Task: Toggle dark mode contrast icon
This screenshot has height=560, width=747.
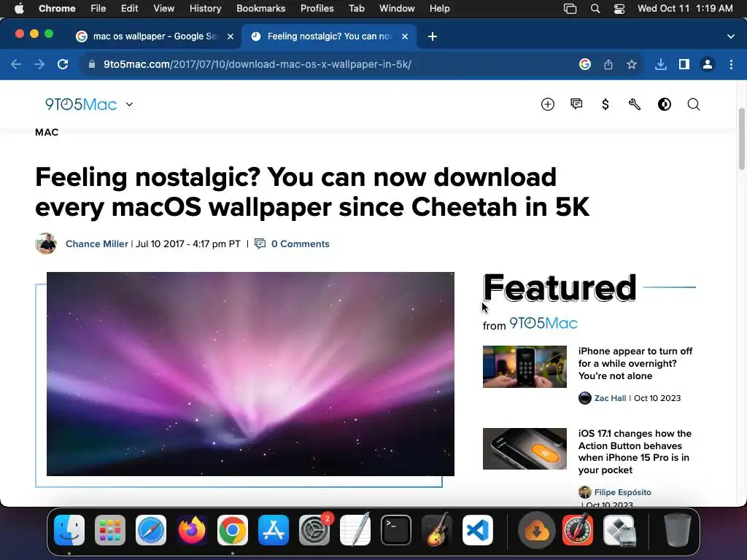Action: (x=665, y=104)
